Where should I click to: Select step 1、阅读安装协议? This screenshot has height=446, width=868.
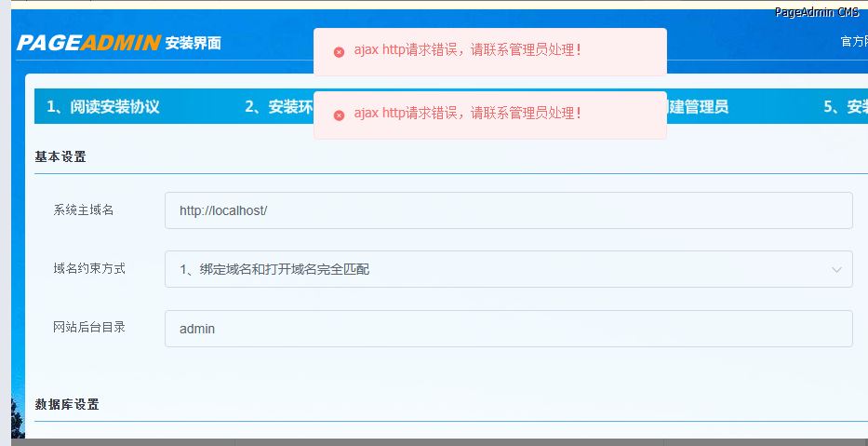pyautogui.click(x=103, y=107)
